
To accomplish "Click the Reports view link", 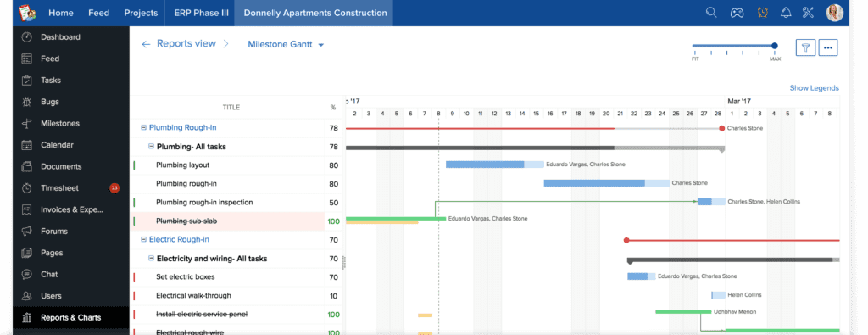I will pyautogui.click(x=186, y=44).
